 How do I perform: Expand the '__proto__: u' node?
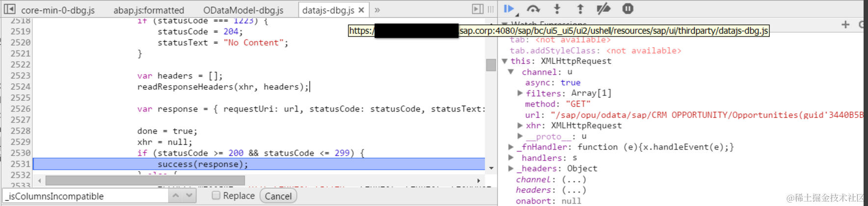[520, 136]
